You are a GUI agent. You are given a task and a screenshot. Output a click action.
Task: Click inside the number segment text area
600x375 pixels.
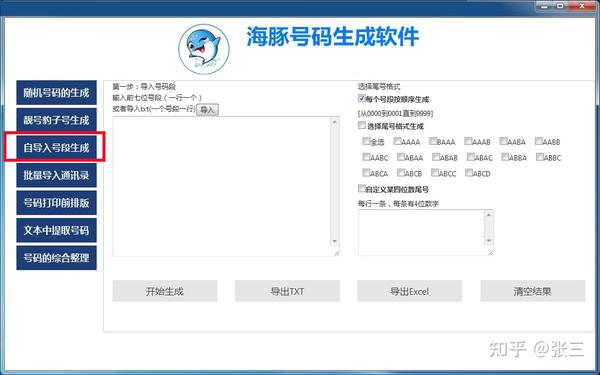221,186
